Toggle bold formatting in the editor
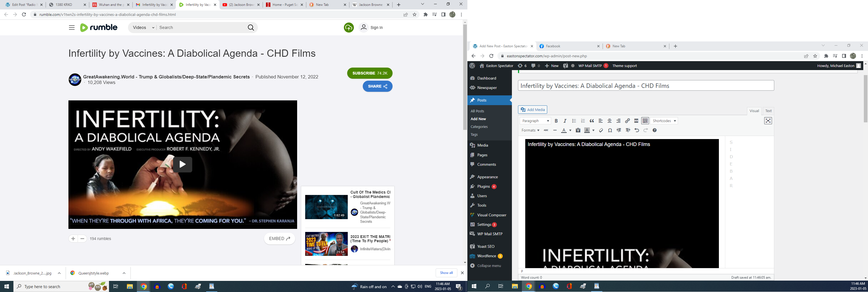 click(556, 121)
